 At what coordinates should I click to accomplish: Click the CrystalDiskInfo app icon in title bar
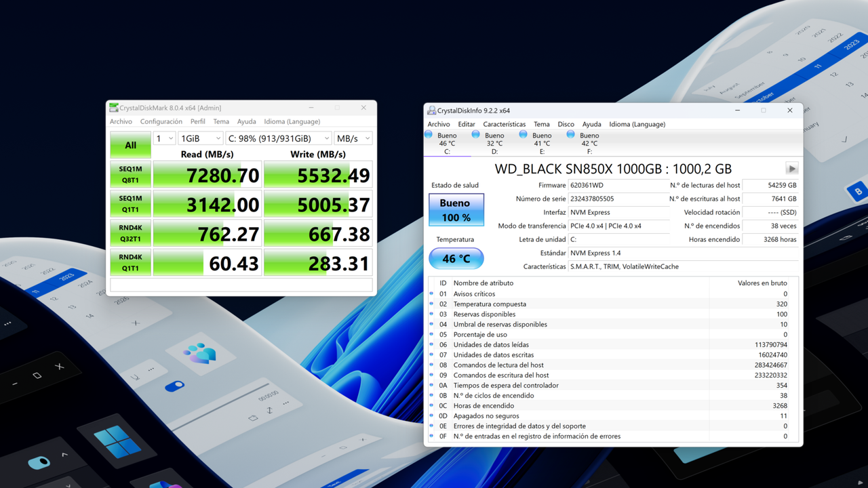point(431,110)
